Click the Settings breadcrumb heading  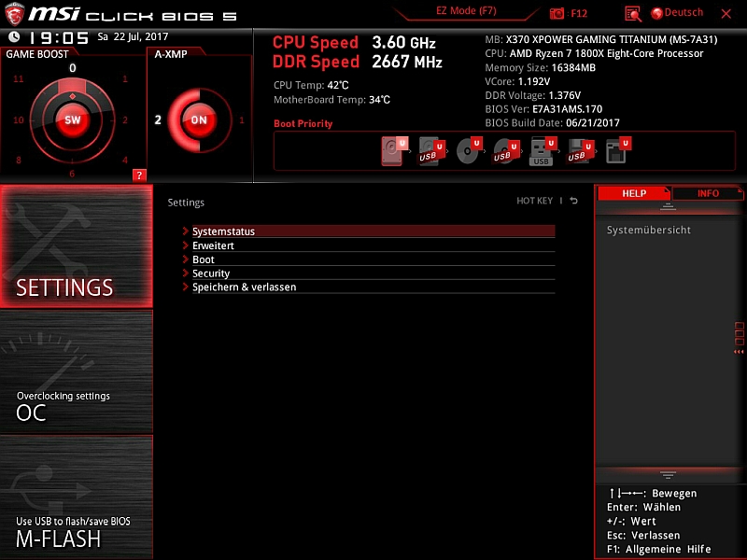coord(186,203)
